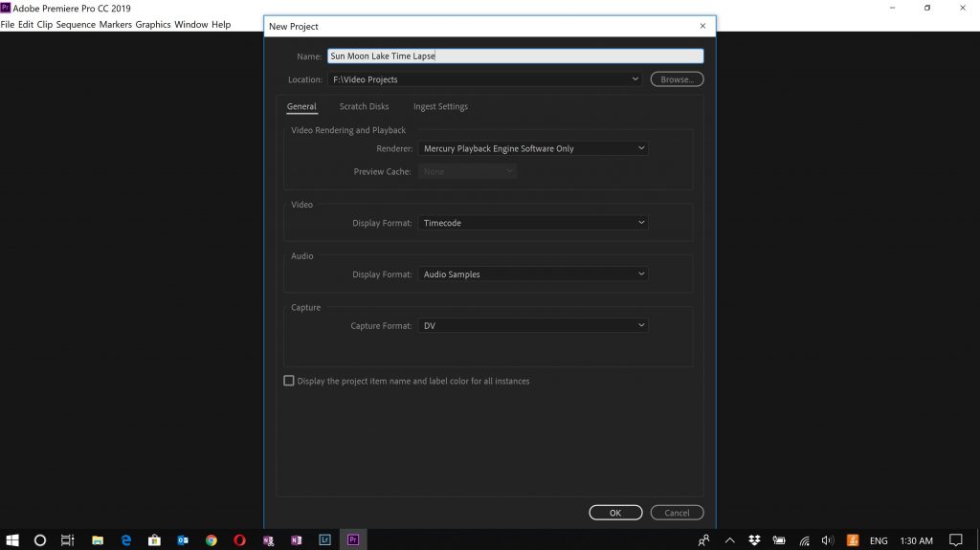Screen dimensions: 980x550
Task: Restore down the Premiere Pro window
Action: point(927,8)
